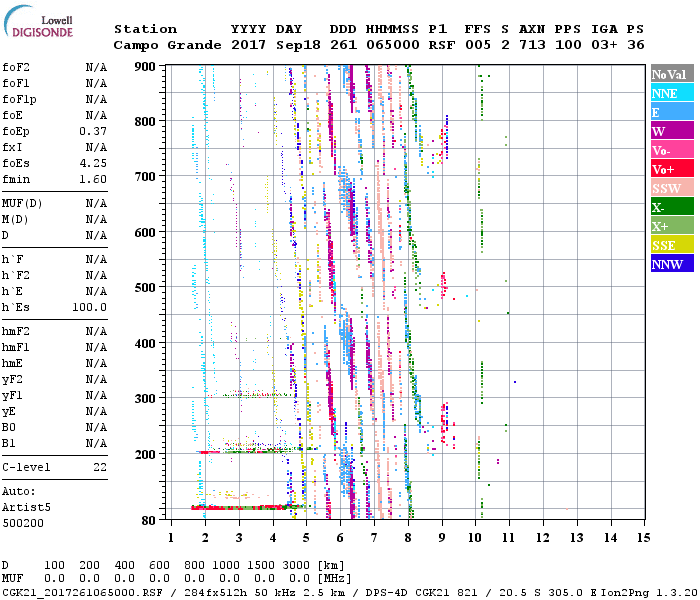Click the FFS value 005

[478, 45]
